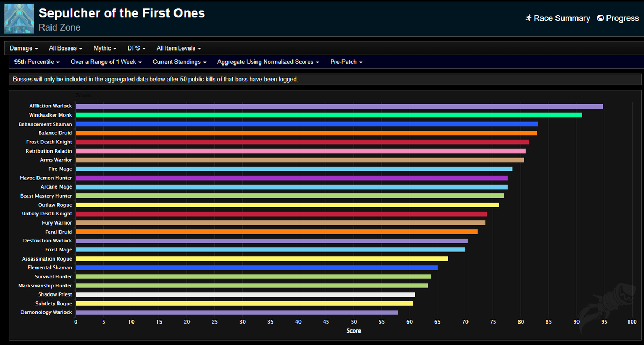Click the Affliction Warlock score bar

(x=339, y=106)
